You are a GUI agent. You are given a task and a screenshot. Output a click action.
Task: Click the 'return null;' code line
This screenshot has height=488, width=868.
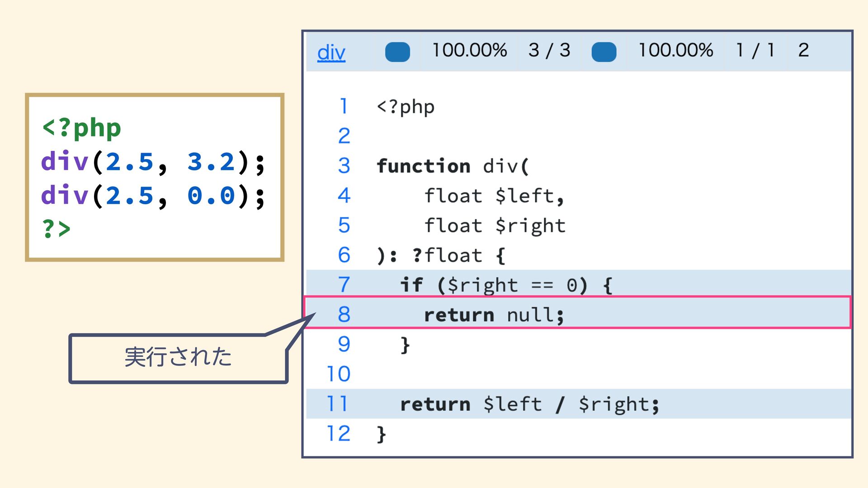[494, 314]
